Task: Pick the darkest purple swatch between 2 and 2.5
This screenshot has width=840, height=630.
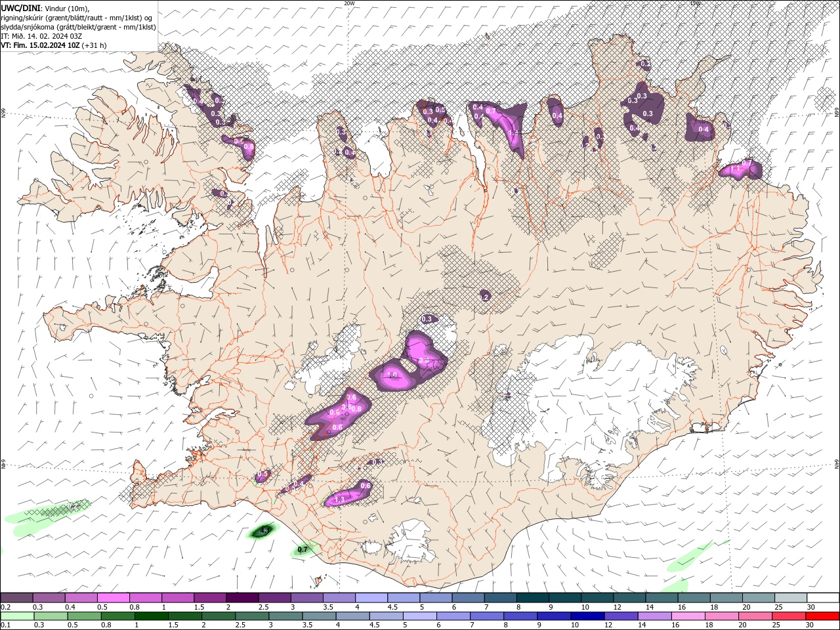Action: click(x=242, y=598)
